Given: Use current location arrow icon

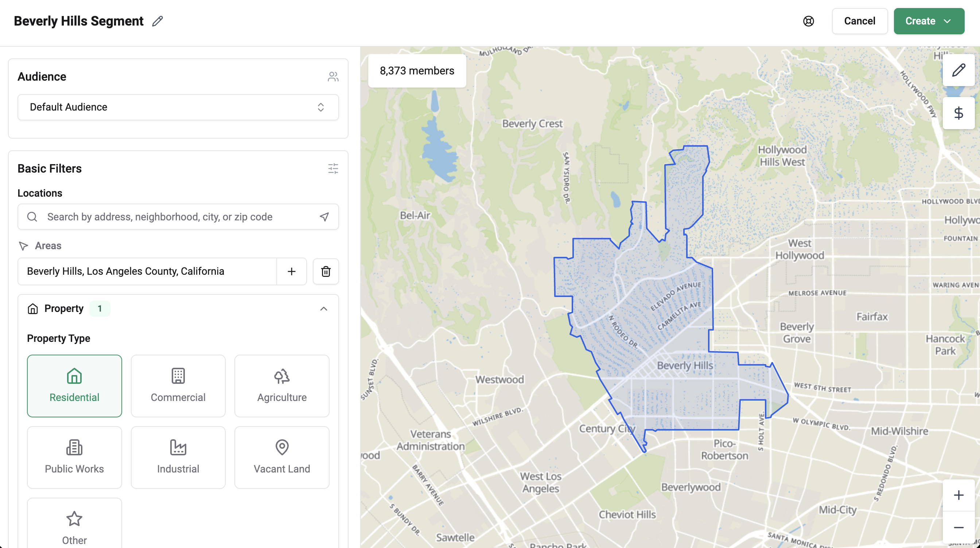Looking at the screenshot, I should [x=324, y=217].
